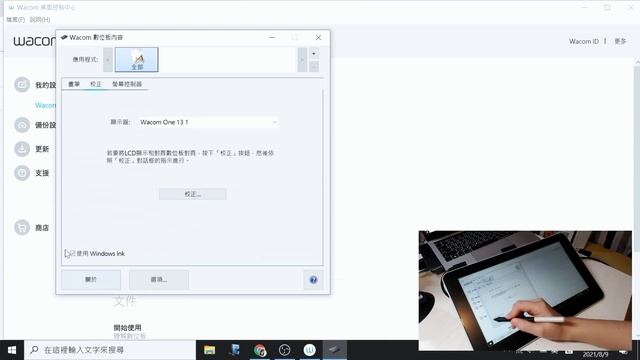Click the Windows taskbar search box
The image size is (640, 360).
110,350
